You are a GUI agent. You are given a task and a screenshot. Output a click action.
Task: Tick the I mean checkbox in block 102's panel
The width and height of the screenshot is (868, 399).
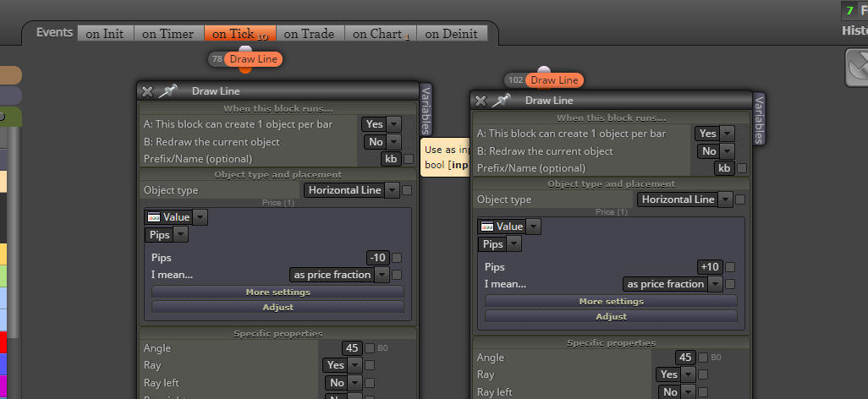(730, 284)
